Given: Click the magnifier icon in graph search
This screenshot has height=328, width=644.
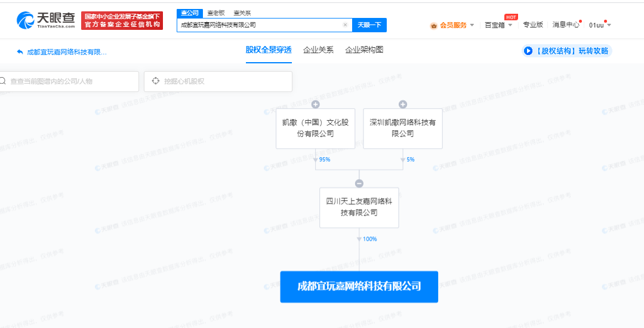Looking at the screenshot, I should (3, 81).
